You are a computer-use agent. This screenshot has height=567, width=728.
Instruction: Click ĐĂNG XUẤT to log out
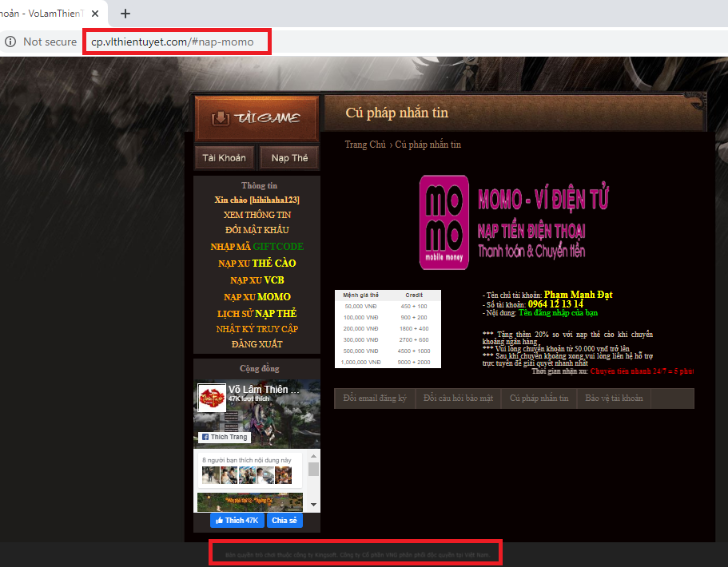coord(257,344)
